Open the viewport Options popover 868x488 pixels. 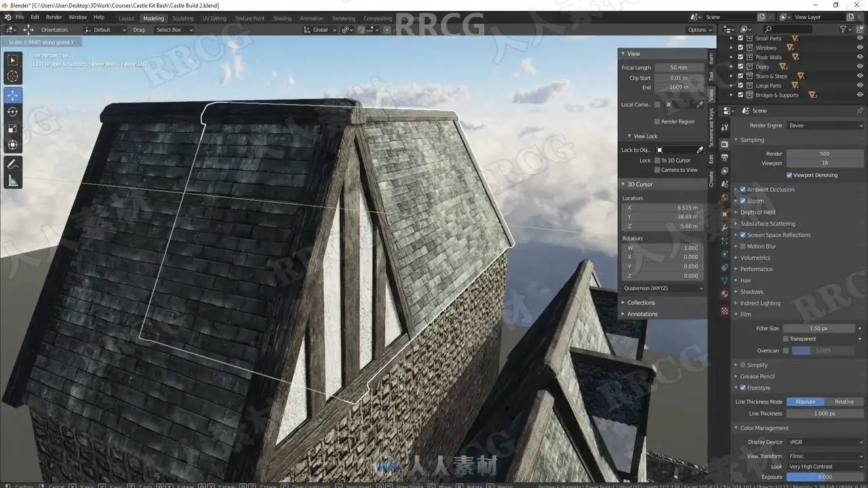pyautogui.click(x=699, y=30)
